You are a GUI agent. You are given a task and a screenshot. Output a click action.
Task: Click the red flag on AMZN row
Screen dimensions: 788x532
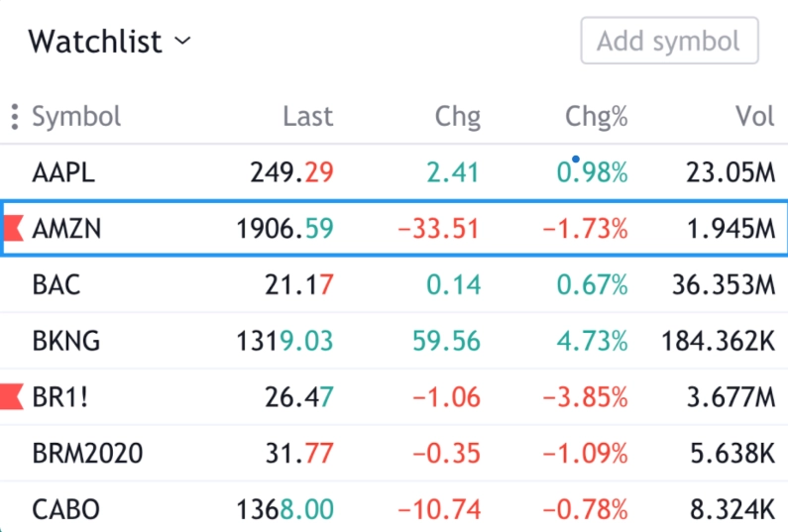coord(13,230)
